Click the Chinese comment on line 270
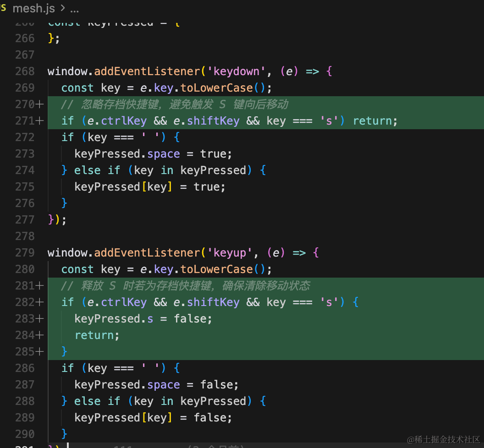Screen dimensions: 484x448 pos(175,104)
